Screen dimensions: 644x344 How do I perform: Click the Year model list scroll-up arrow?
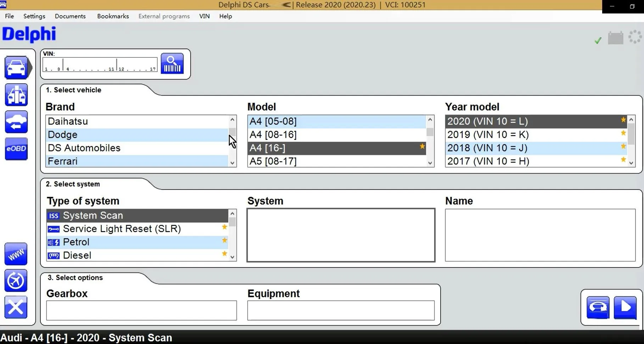[631, 120]
